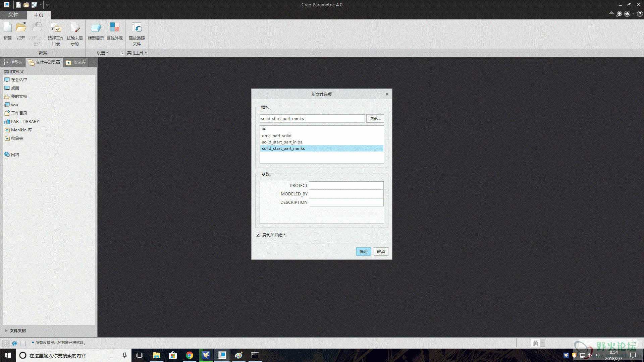Open 我的文档 folder in navigator
Image resolution: width=644 pixels, height=362 pixels.
pyautogui.click(x=16, y=97)
